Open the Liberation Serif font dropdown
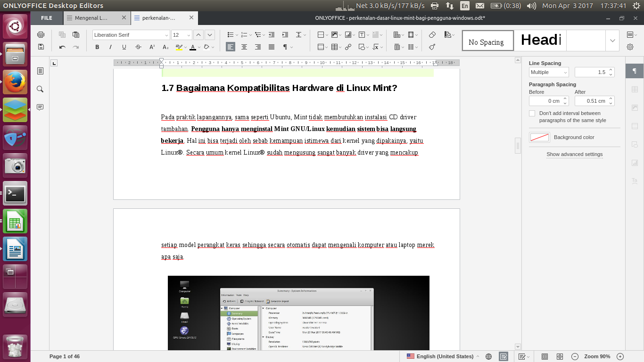Viewport: 644px width, 362px height. click(x=131, y=34)
